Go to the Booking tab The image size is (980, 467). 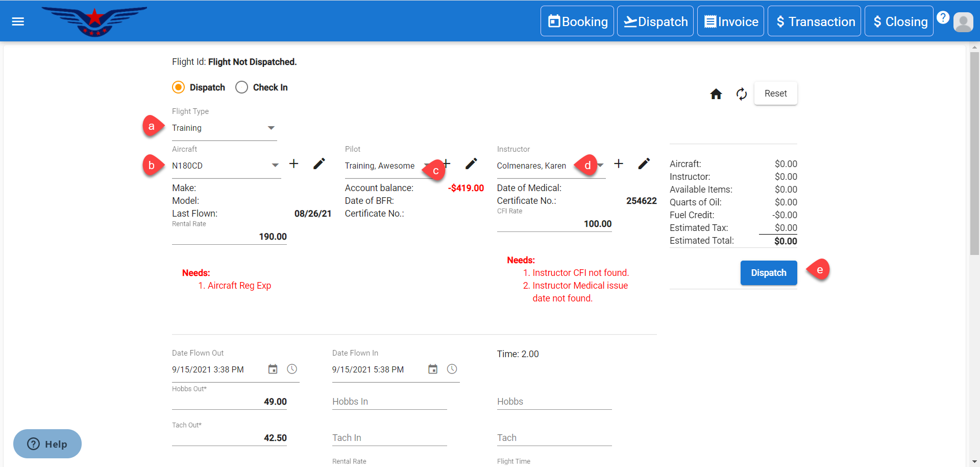pos(577,21)
